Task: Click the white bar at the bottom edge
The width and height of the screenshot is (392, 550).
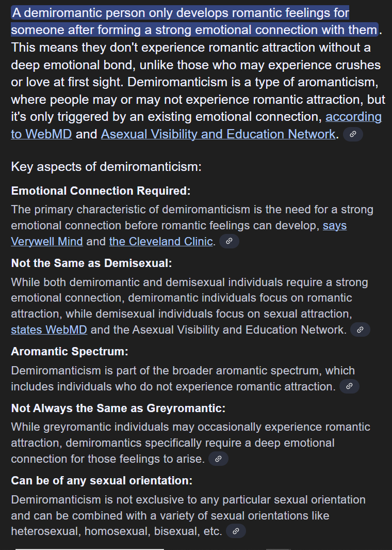Action: tap(90, 549)
